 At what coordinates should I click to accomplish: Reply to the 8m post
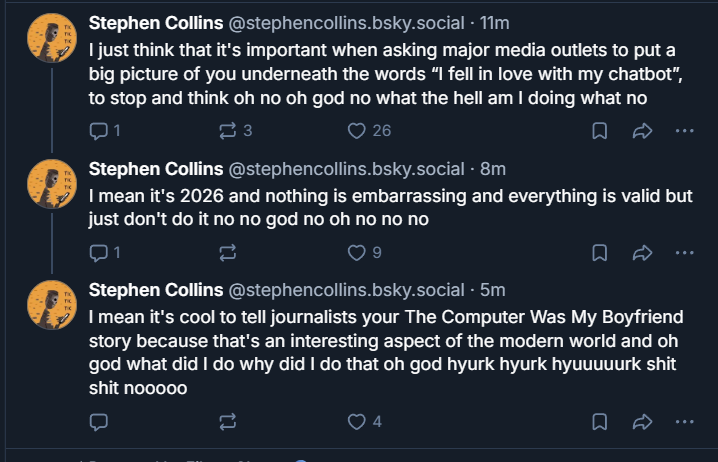104,253
